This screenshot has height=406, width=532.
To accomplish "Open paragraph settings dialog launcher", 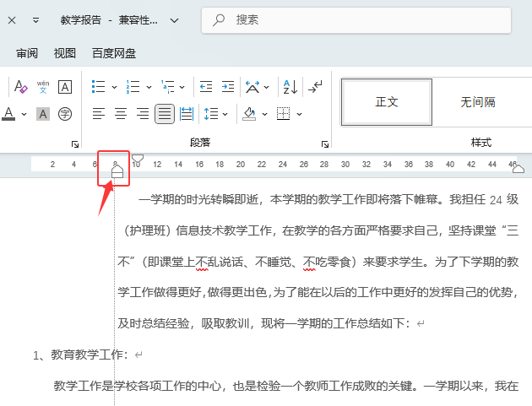I will coord(325,144).
